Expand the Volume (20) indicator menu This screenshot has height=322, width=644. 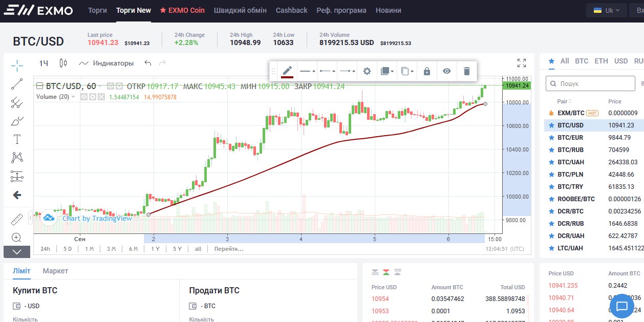(73, 97)
